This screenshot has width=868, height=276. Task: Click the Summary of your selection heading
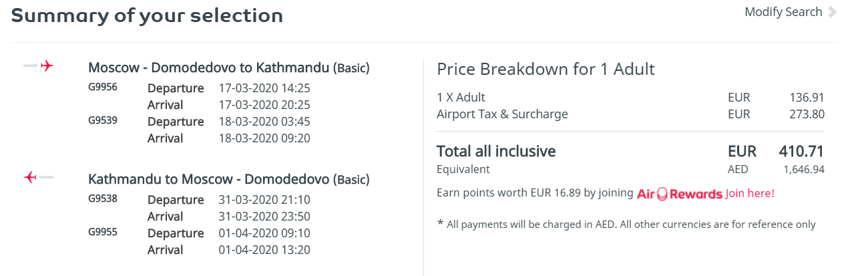[147, 15]
